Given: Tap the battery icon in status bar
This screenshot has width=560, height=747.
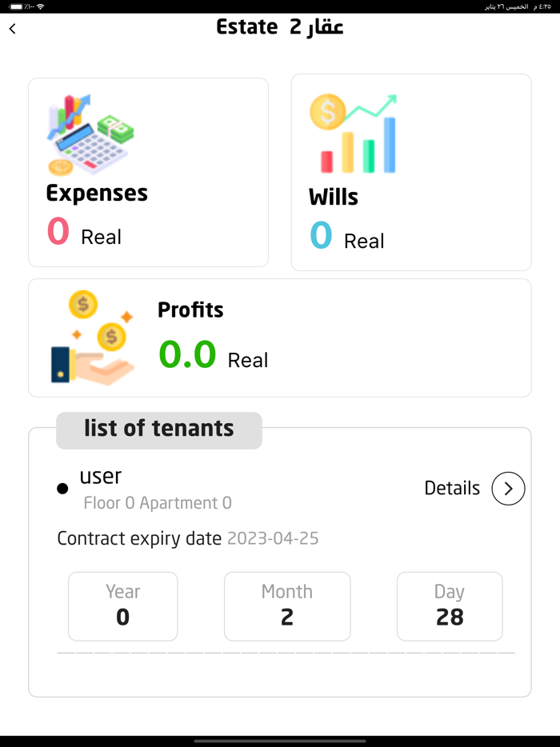Looking at the screenshot, I should point(16,6).
